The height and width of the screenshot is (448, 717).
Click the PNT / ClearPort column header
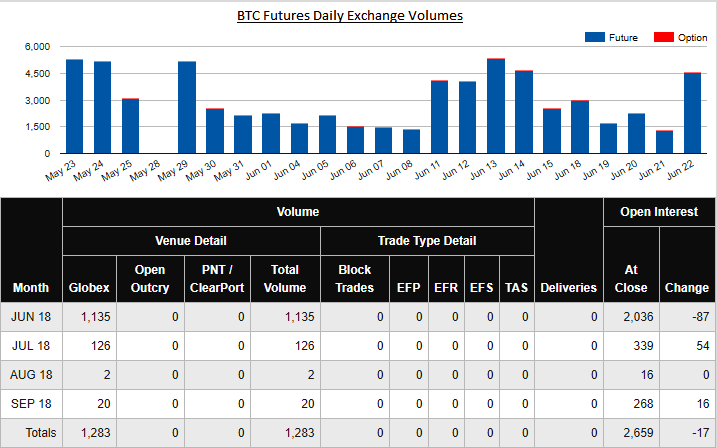point(215,278)
